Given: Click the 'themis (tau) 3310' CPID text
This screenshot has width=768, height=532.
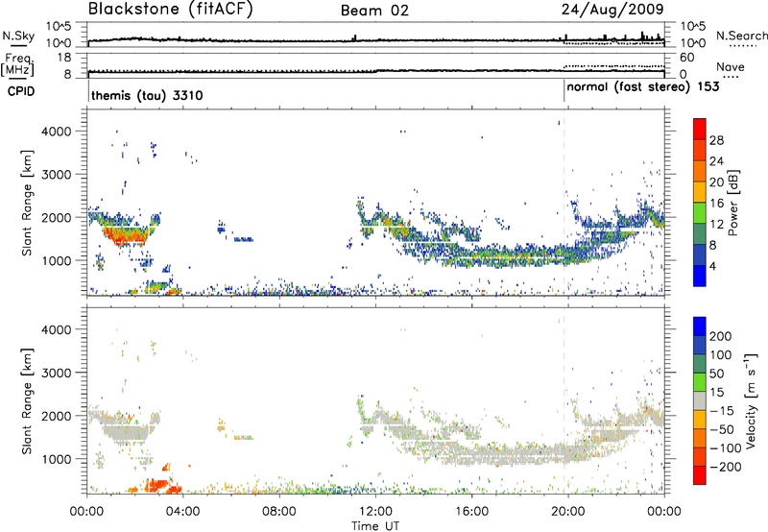Looking at the screenshot, I should click(147, 95).
